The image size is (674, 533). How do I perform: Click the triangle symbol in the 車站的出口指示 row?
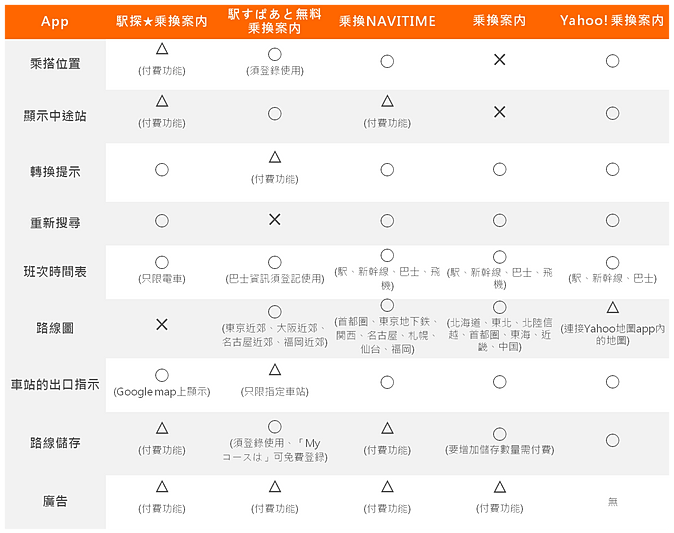274,370
